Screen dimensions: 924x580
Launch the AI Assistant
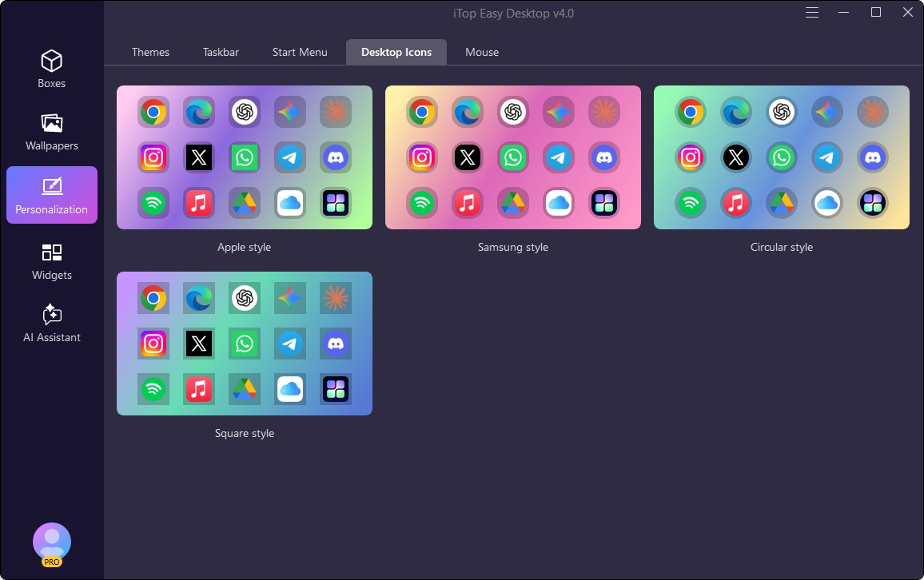51,323
